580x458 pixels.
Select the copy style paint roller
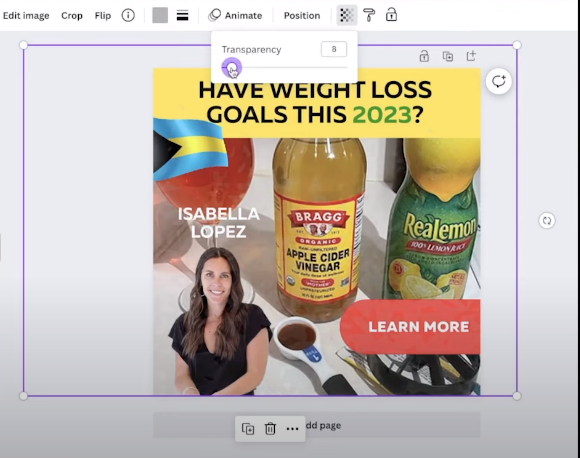(x=369, y=15)
